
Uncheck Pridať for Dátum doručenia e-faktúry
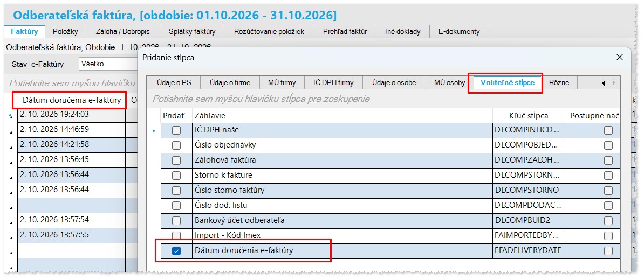pos(176,251)
